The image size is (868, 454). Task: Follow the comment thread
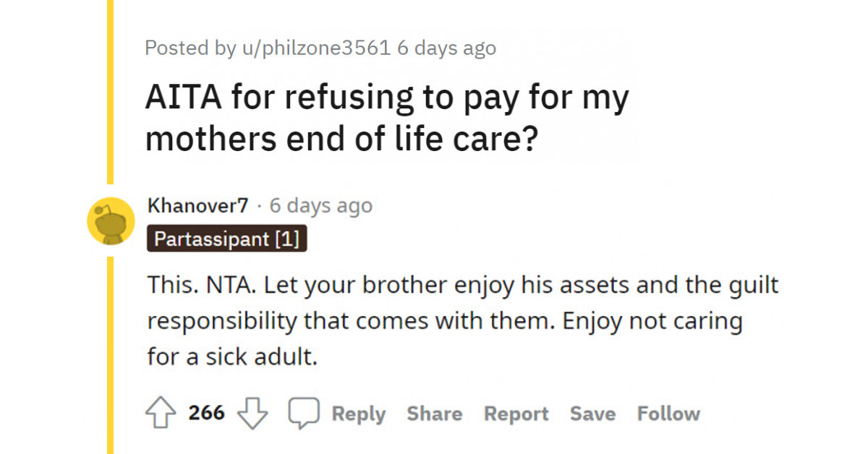coord(668,414)
